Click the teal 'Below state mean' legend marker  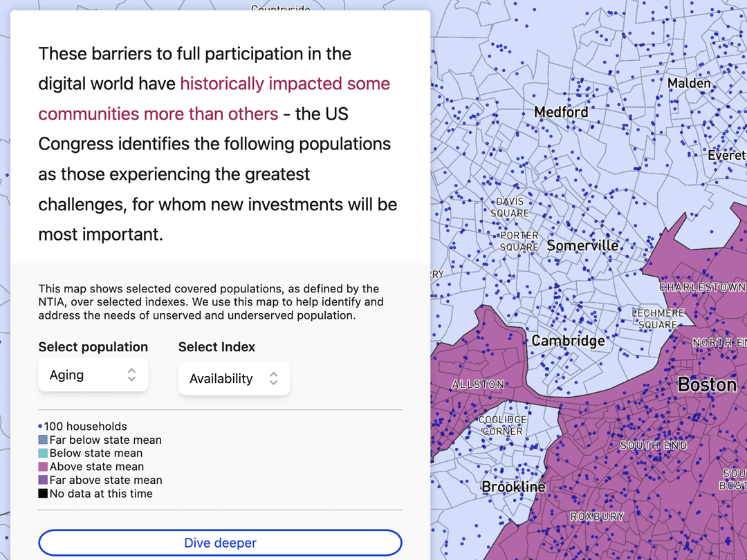point(41,454)
